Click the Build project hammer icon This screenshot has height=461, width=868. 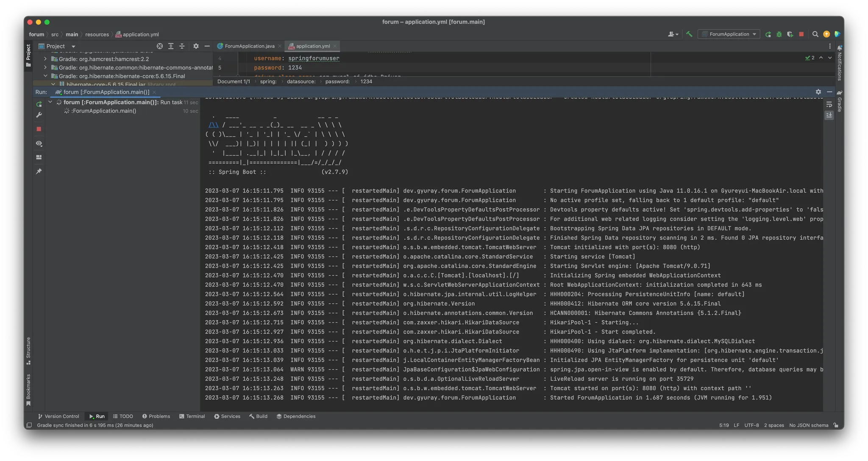(x=689, y=34)
